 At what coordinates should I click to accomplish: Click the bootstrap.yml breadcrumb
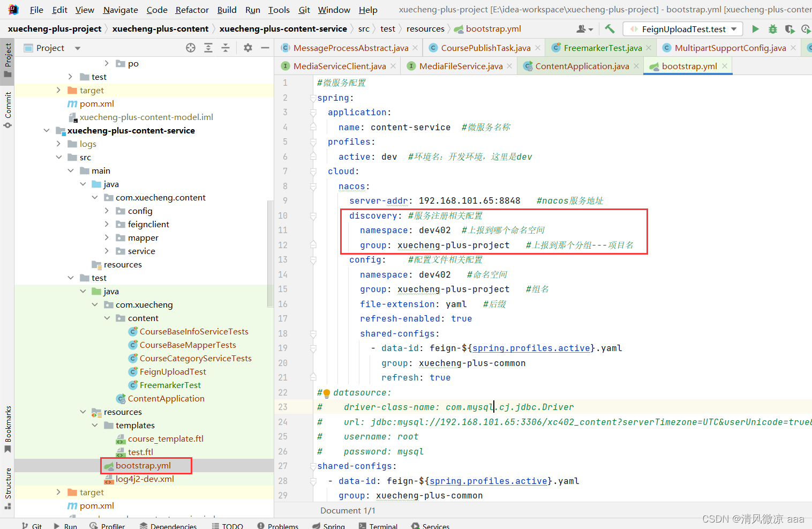coord(487,28)
